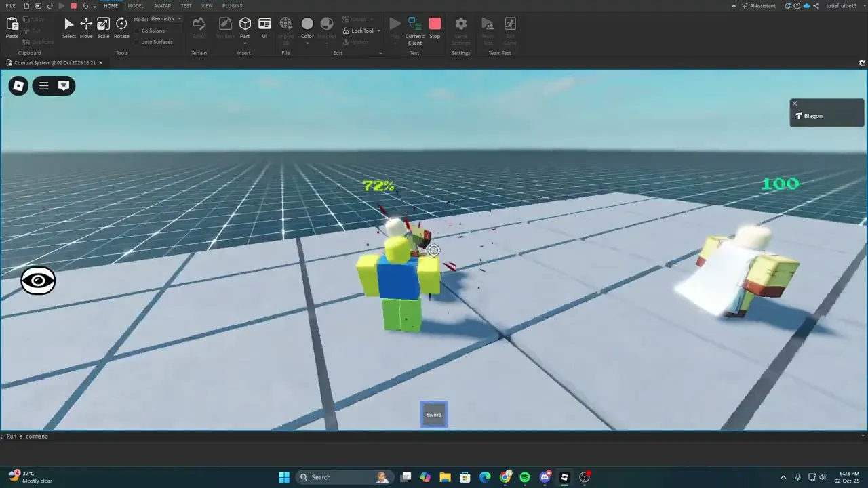Viewport: 868px width, 488px height.
Task: Open the Windows Start menu
Action: [x=284, y=477]
